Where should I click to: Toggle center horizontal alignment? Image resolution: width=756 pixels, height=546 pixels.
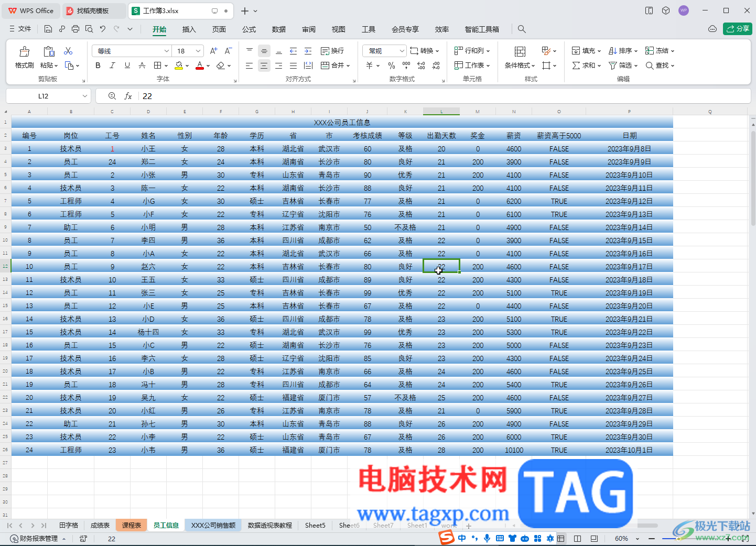264,65
